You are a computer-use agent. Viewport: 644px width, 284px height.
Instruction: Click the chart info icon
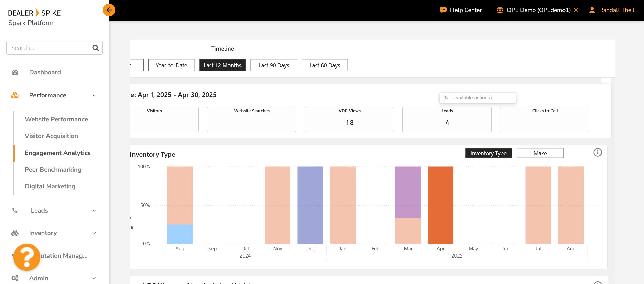(x=597, y=152)
